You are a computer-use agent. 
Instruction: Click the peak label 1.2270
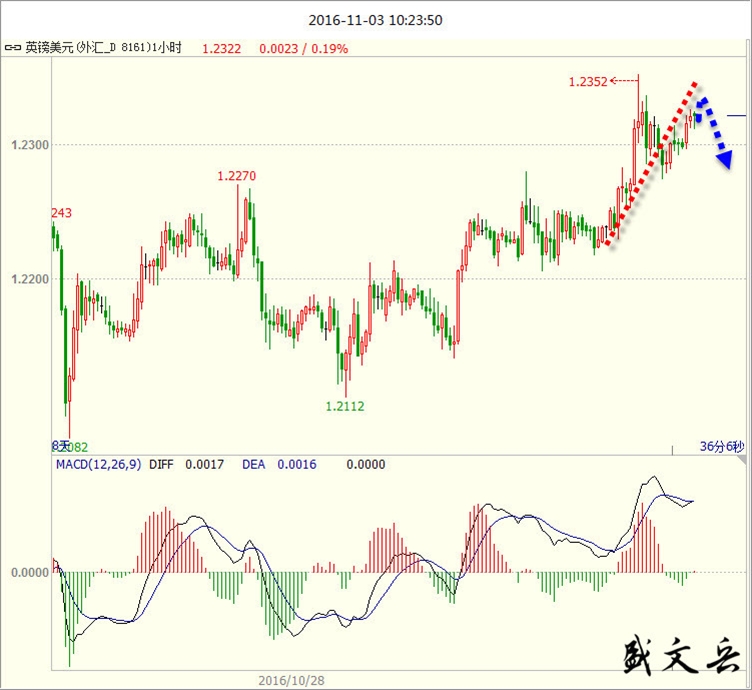tap(236, 176)
